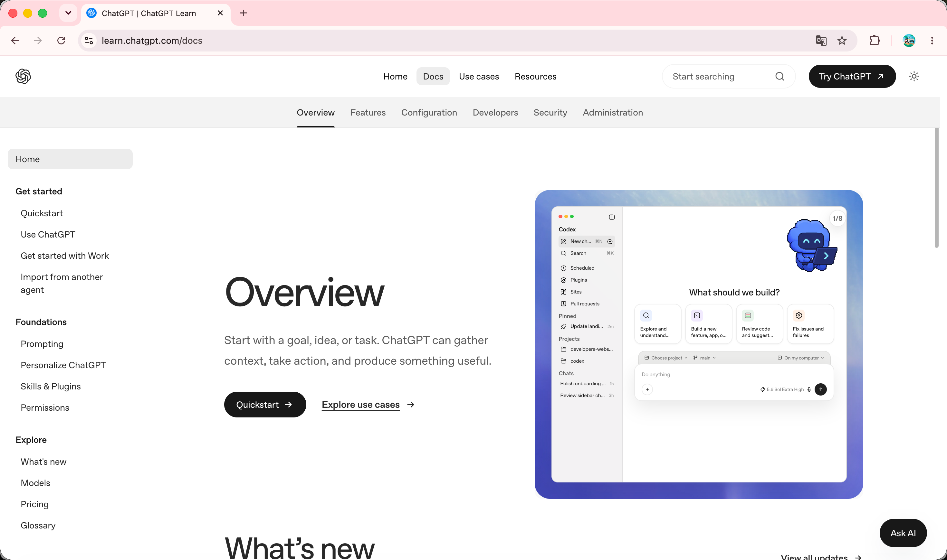The width and height of the screenshot is (947, 560).
Task: Click the browser forward arrow
Action: (38, 40)
